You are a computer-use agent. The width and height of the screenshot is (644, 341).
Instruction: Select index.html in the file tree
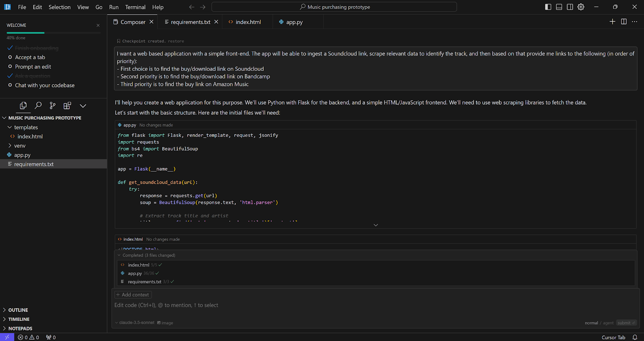54,136
